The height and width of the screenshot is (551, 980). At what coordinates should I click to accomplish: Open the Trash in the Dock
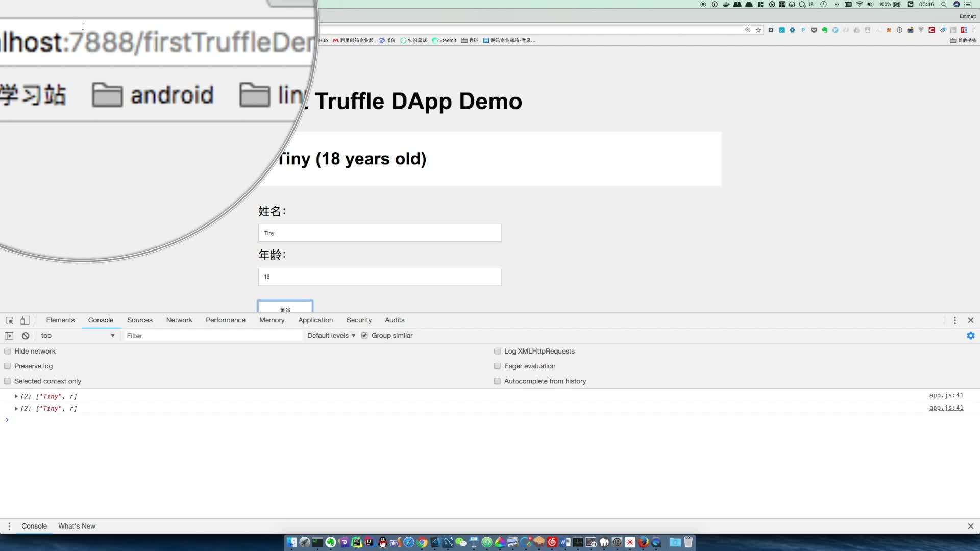tap(689, 542)
